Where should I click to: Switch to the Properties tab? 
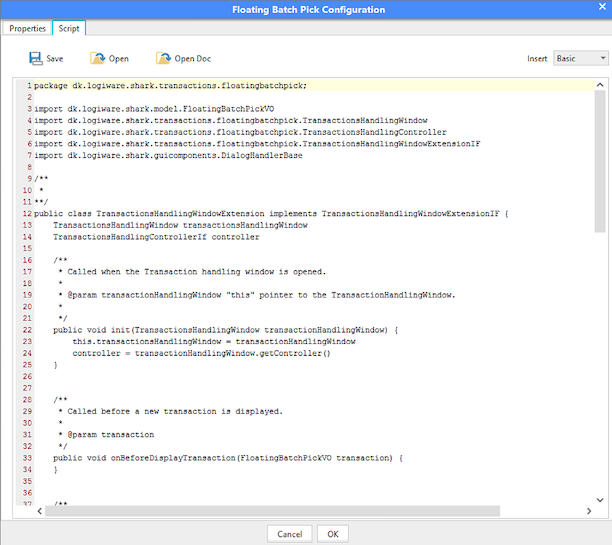(27, 28)
